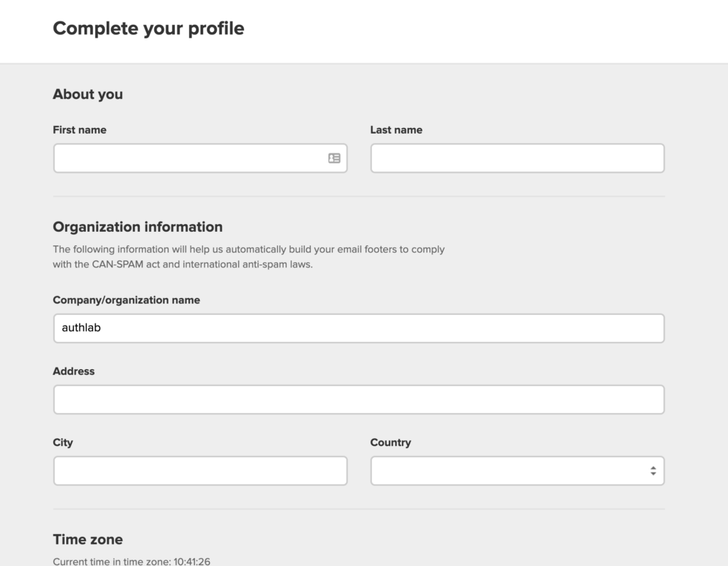Click the About you section heading
Image resolution: width=728 pixels, height=566 pixels.
87,94
